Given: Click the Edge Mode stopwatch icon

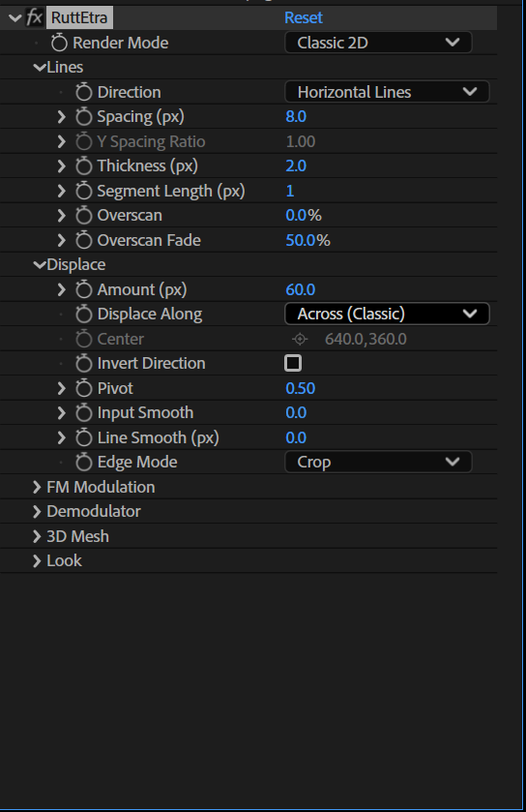Looking at the screenshot, I should coord(84,462).
